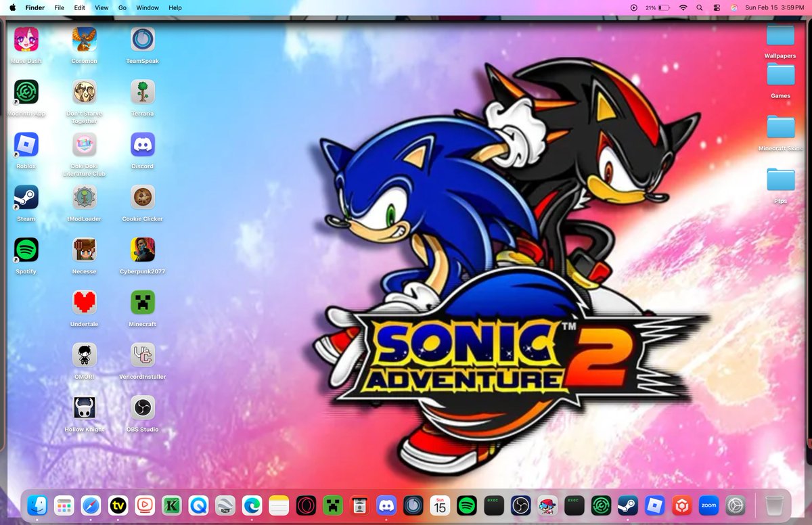The width and height of the screenshot is (812, 525).
Task: Open the green K app in Dock
Action: [171, 505]
